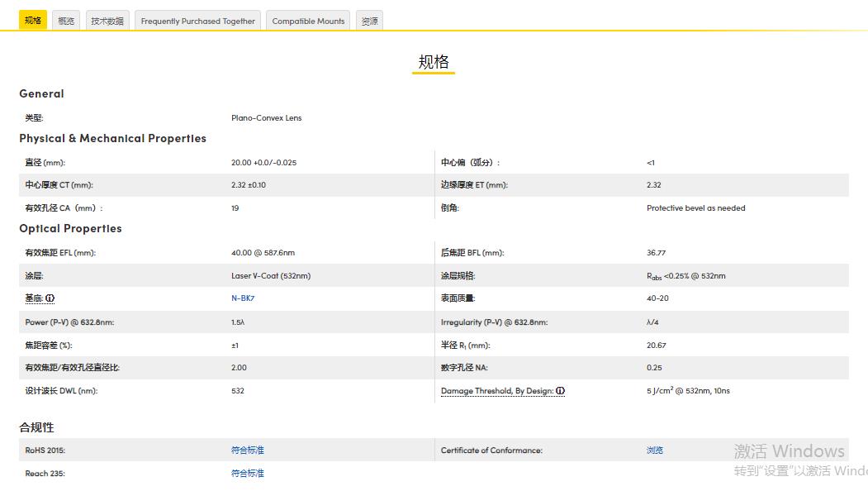868x491 pixels.
Task: Select the 技术数据 tab
Action: [107, 21]
